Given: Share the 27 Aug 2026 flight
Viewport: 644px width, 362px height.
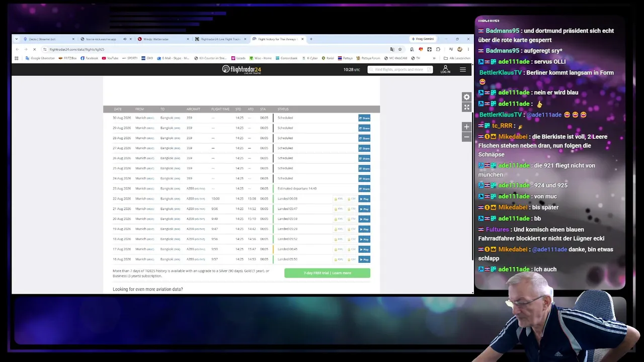Looking at the screenshot, I should 364,148.
